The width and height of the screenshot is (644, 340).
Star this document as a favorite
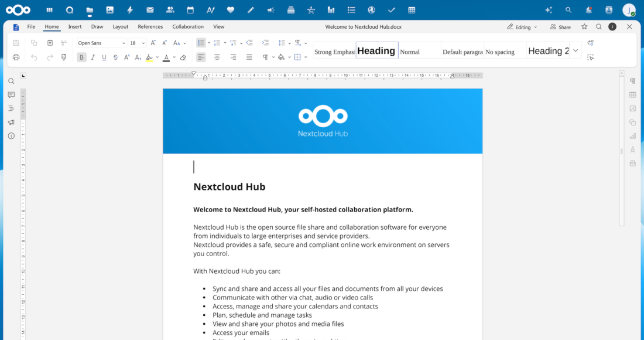click(584, 27)
